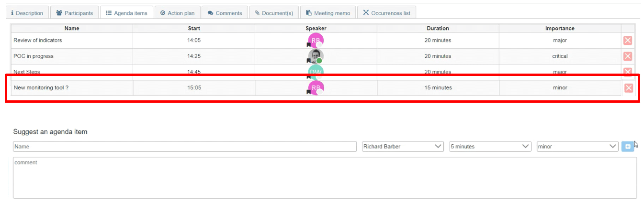Remove the POC in progress agenda item
The width and height of the screenshot is (644, 204).
tap(627, 56)
